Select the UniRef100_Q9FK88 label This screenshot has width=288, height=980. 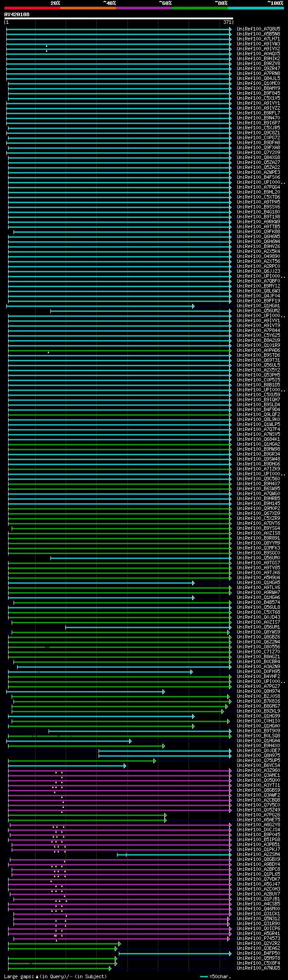coord(258,231)
